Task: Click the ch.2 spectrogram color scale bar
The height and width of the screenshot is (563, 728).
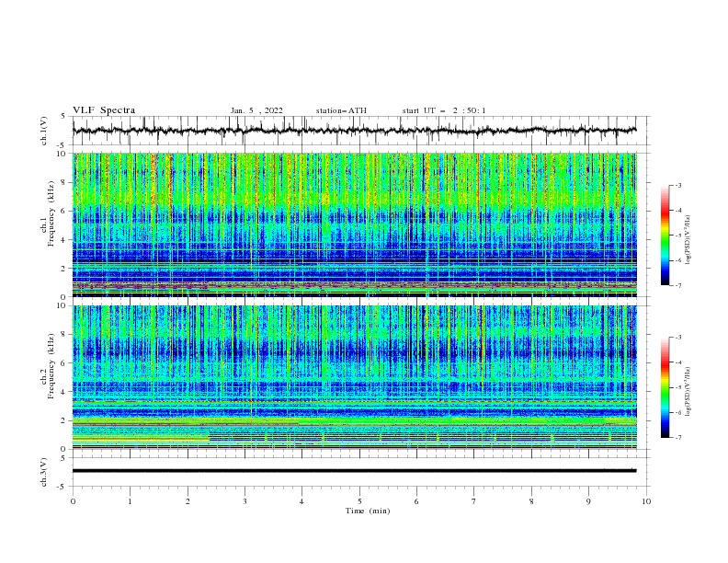Action: point(665,387)
